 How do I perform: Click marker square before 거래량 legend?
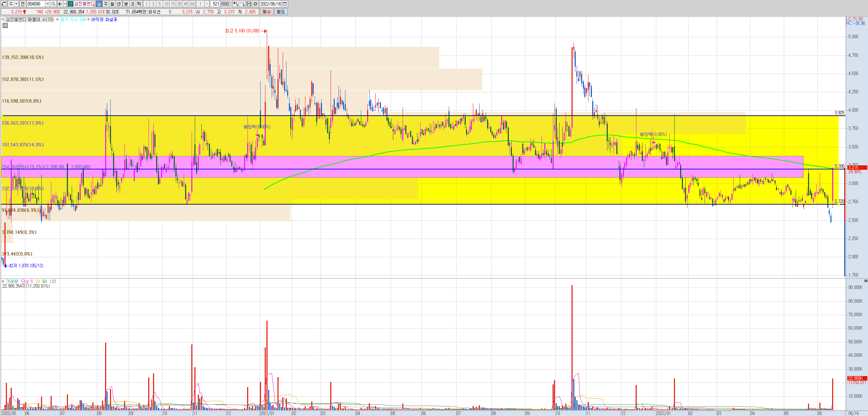(3, 281)
